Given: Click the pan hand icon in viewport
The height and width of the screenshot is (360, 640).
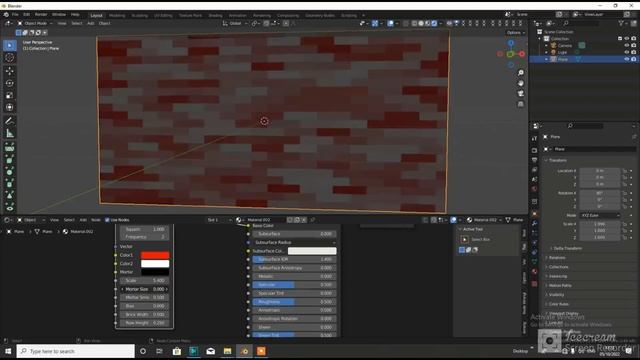Looking at the screenshot, I should (x=520, y=83).
